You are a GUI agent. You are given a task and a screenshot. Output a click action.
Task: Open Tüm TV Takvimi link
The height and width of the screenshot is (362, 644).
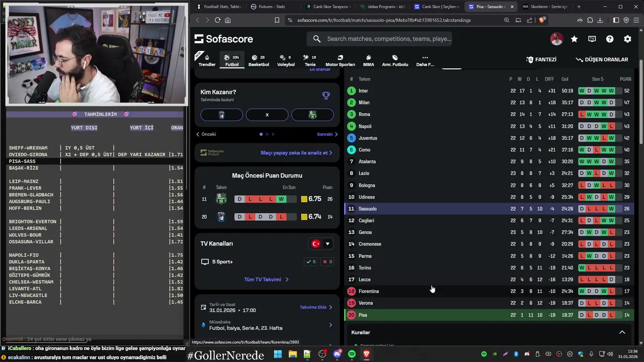coord(267,280)
